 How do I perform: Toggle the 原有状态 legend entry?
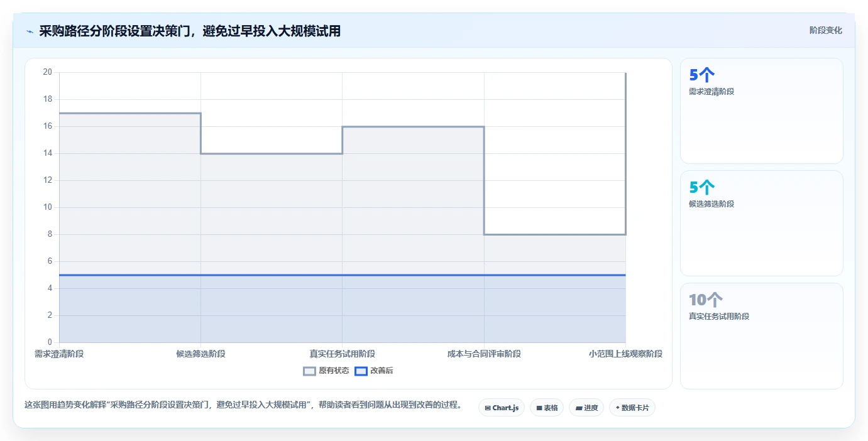326,371
